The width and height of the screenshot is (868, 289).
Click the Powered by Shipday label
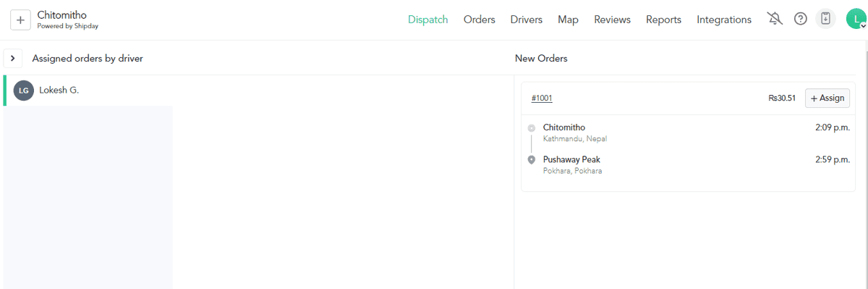pyautogui.click(x=67, y=26)
